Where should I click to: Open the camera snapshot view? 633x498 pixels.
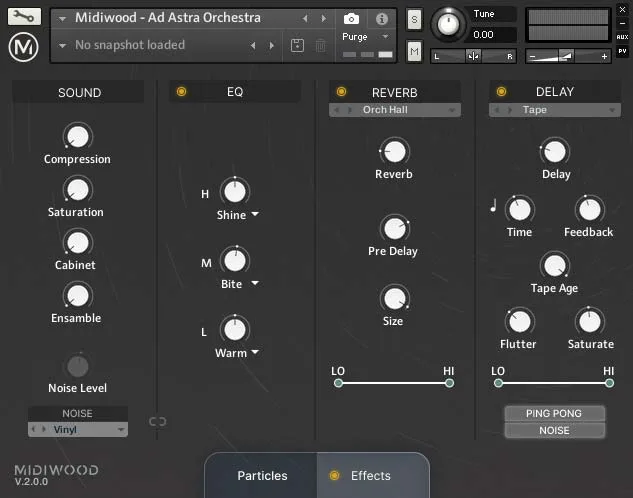(351, 19)
